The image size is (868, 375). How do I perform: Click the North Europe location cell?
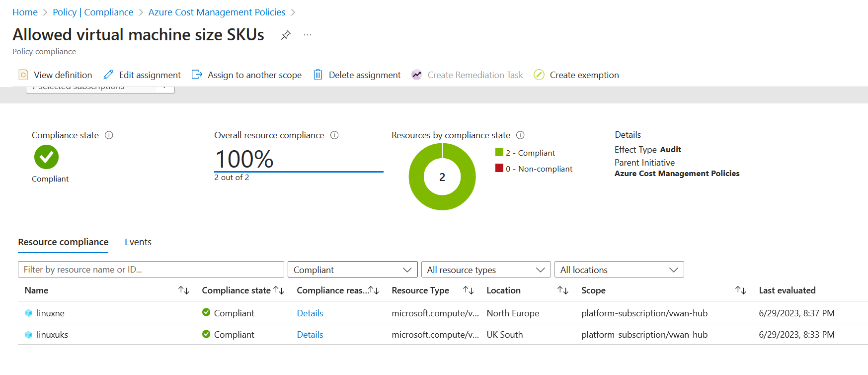[x=513, y=313]
